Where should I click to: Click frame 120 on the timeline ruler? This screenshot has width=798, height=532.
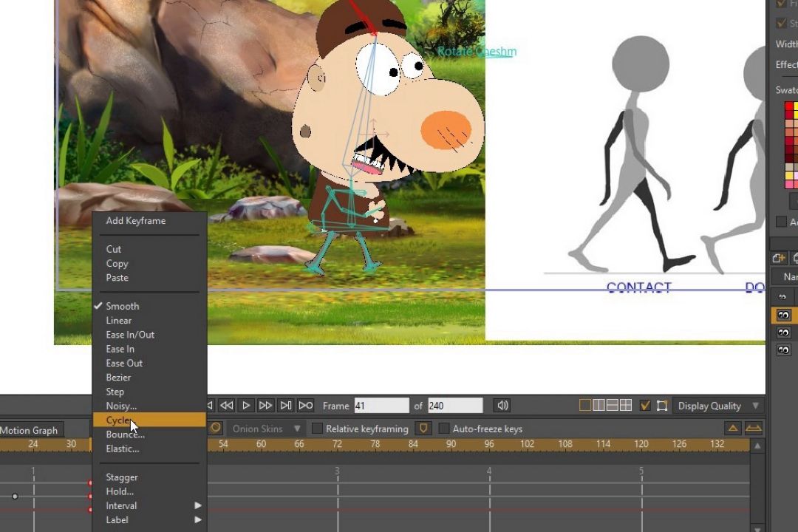click(x=641, y=444)
